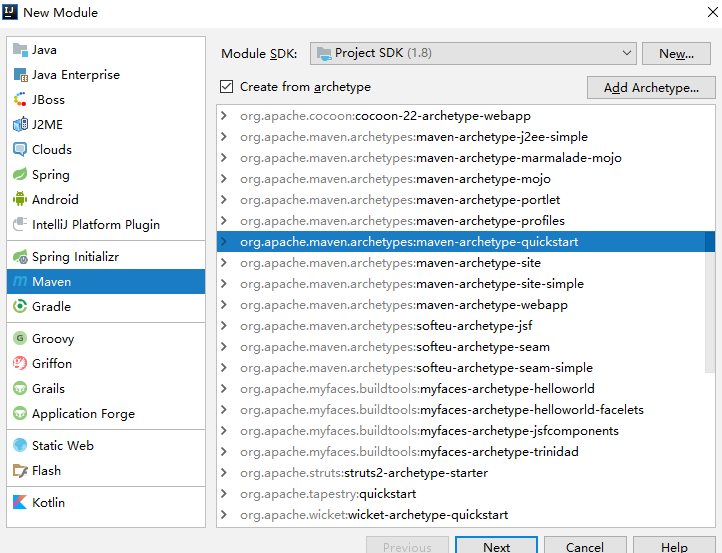
Task: Choose the Flash folder icon
Action: click(x=20, y=471)
